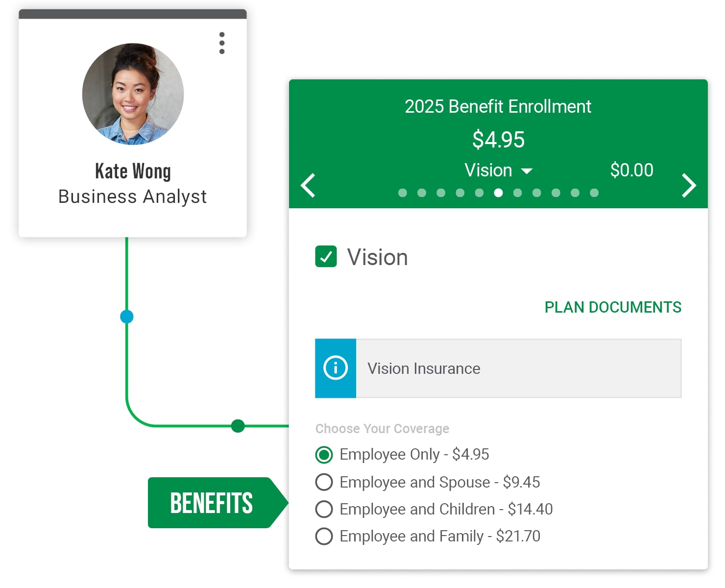This screenshot has width=725, height=588.
Task: Select Employee and Children - $14.40 coverage
Action: (x=324, y=509)
